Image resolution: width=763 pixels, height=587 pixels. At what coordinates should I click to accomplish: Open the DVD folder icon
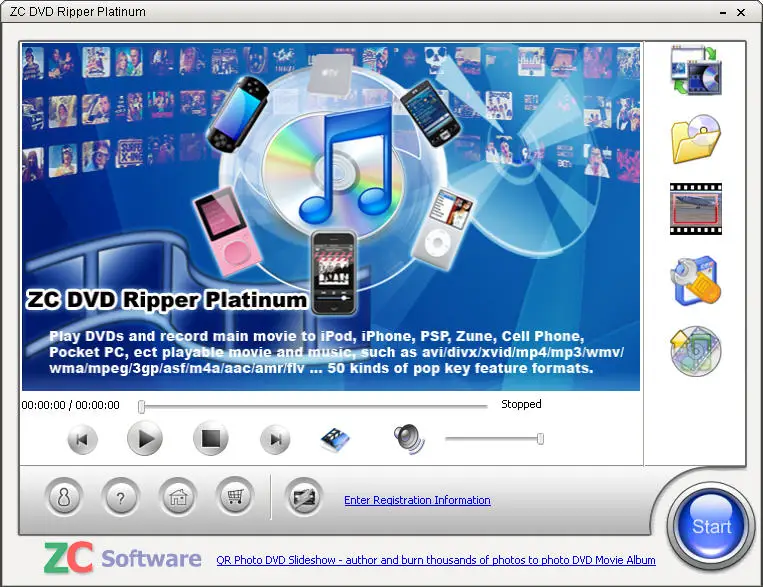(696, 140)
